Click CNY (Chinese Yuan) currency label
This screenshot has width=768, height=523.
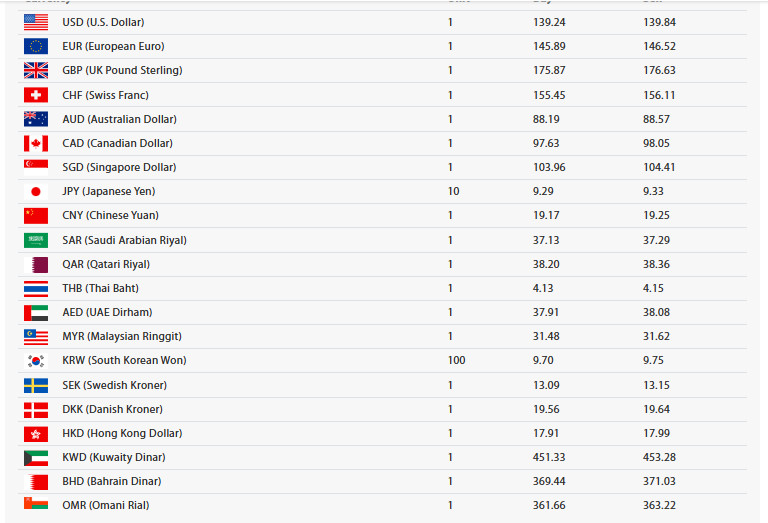110,215
